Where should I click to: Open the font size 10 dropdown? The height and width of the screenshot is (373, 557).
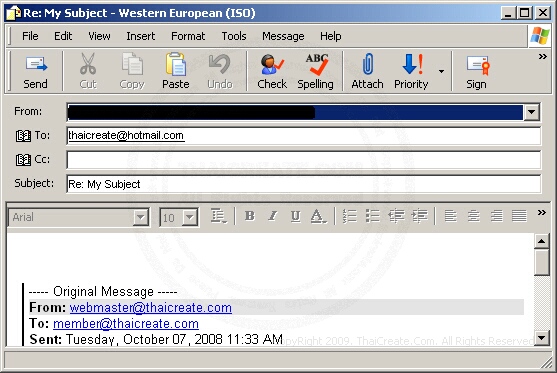(190, 217)
